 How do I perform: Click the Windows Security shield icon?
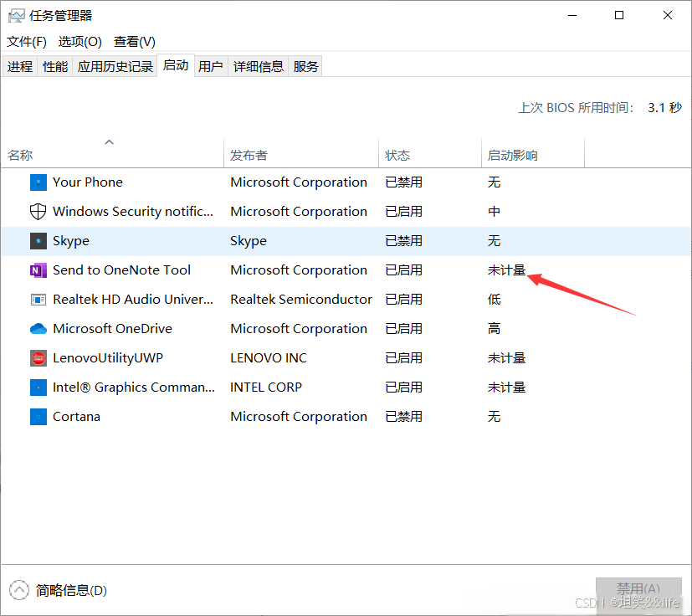(38, 212)
